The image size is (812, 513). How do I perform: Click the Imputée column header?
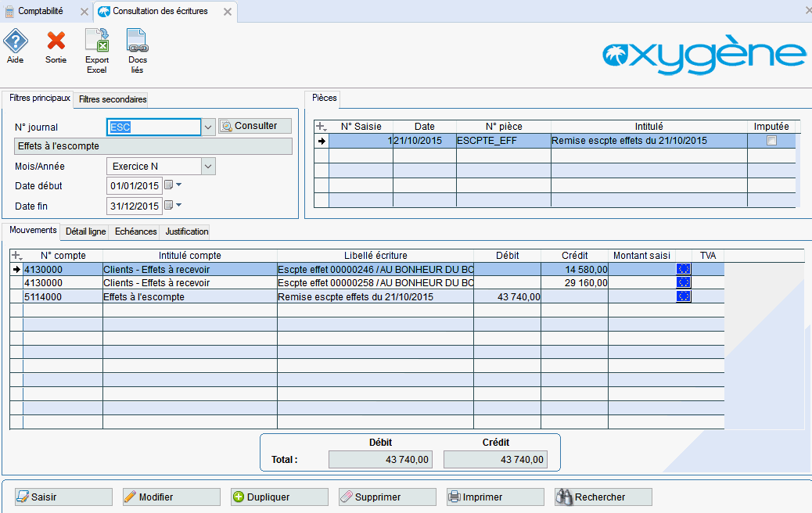coord(771,127)
